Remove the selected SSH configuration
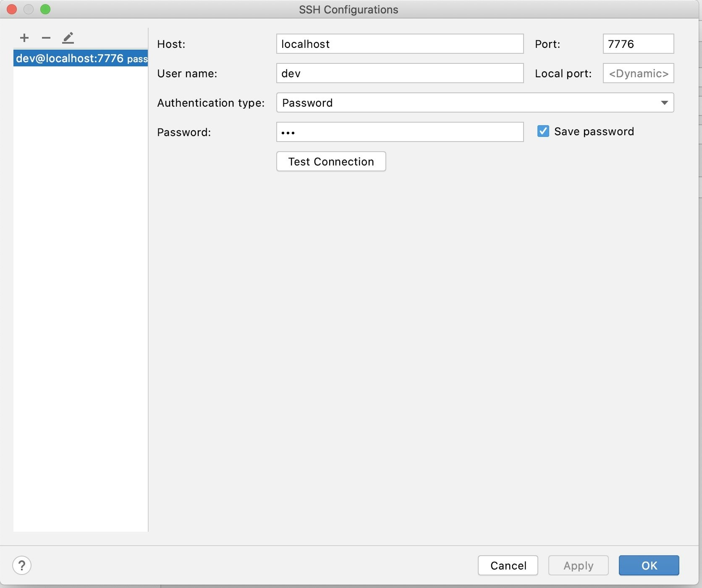The height and width of the screenshot is (588, 702). point(46,38)
